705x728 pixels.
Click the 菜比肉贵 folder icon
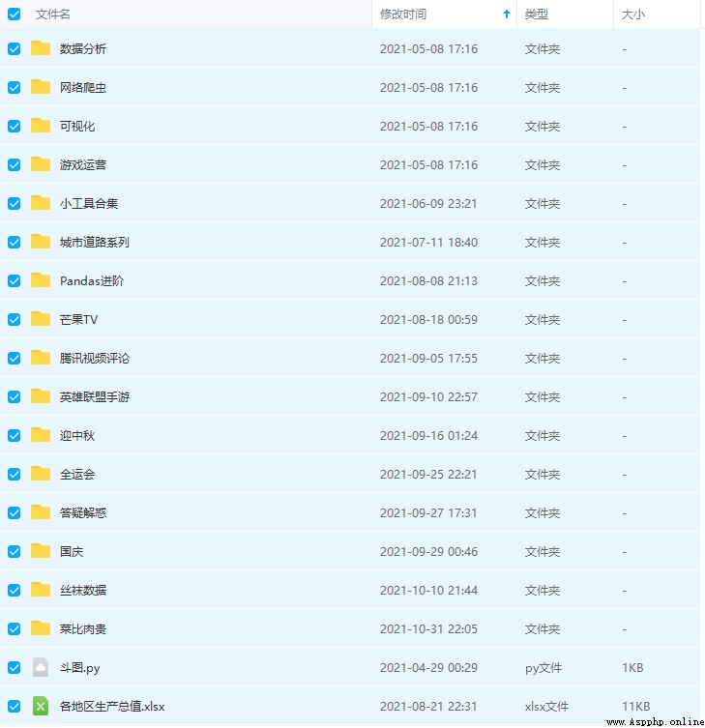(41, 628)
